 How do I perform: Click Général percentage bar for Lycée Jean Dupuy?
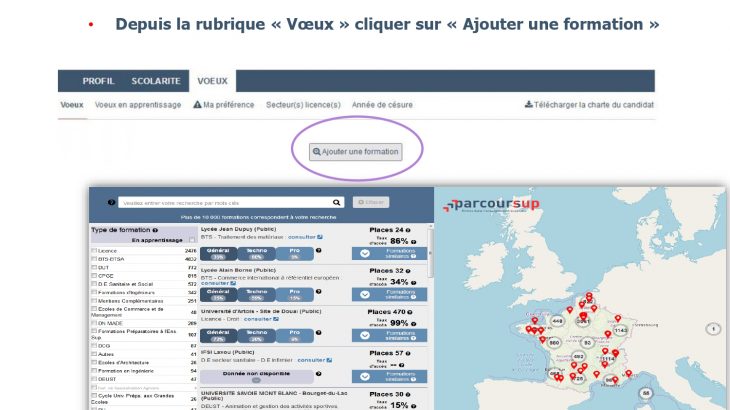[x=218, y=255]
